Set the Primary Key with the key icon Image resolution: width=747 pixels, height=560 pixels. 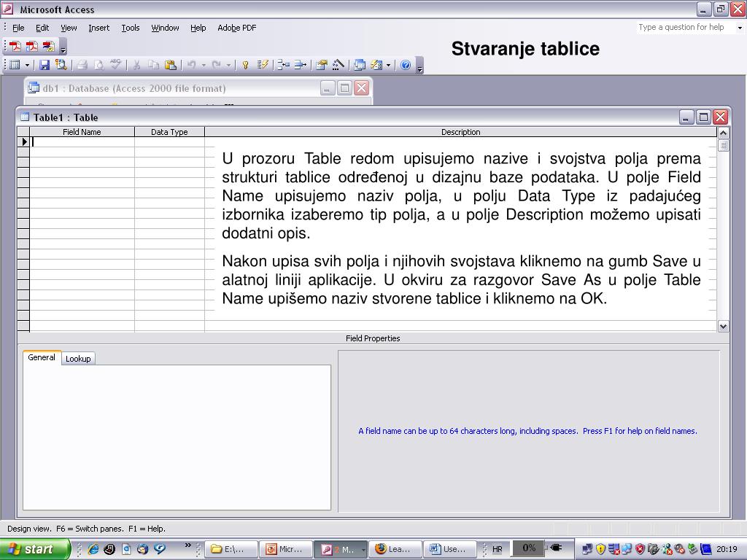click(245, 65)
